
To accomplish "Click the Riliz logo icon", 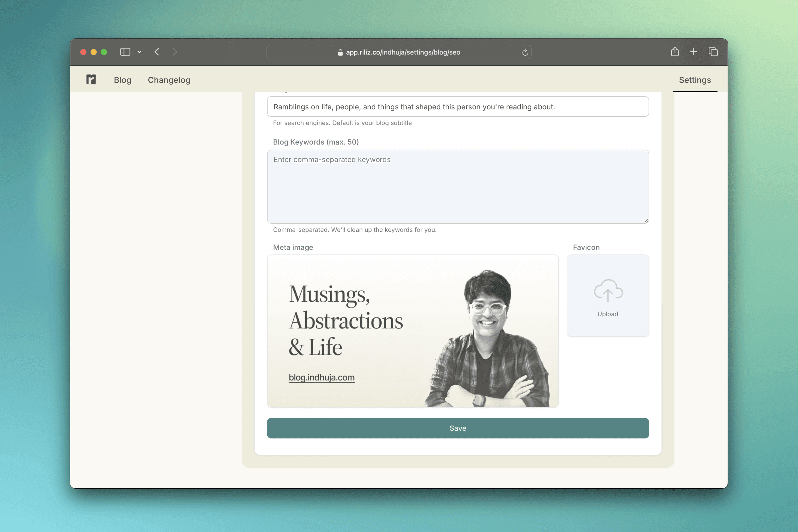I will (x=91, y=79).
